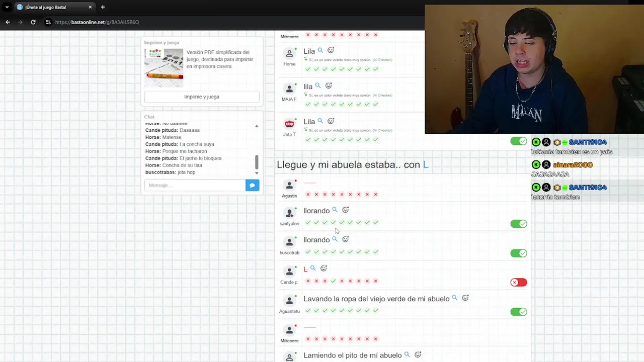Image resolution: width=644 pixels, height=362 pixels.
Task: Toggle approval for santyalon's llorando
Action: point(518,224)
